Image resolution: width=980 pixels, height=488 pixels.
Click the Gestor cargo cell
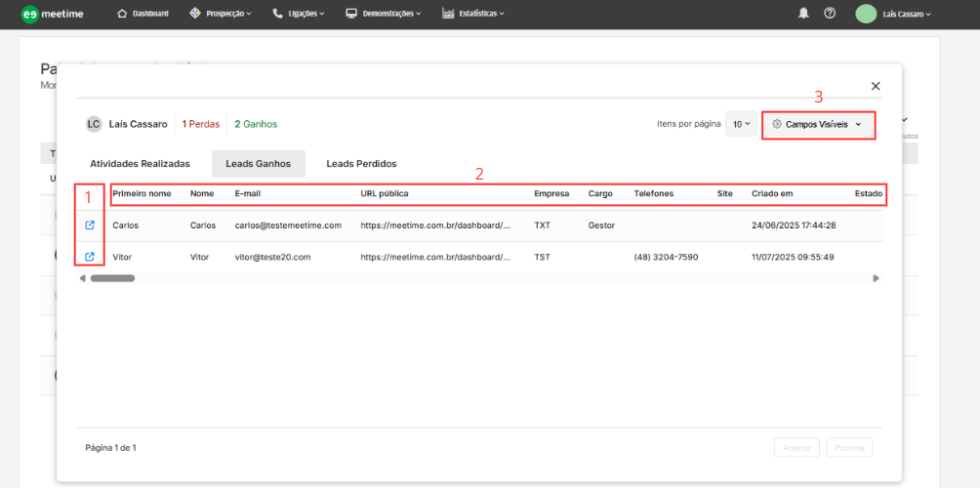tap(601, 224)
